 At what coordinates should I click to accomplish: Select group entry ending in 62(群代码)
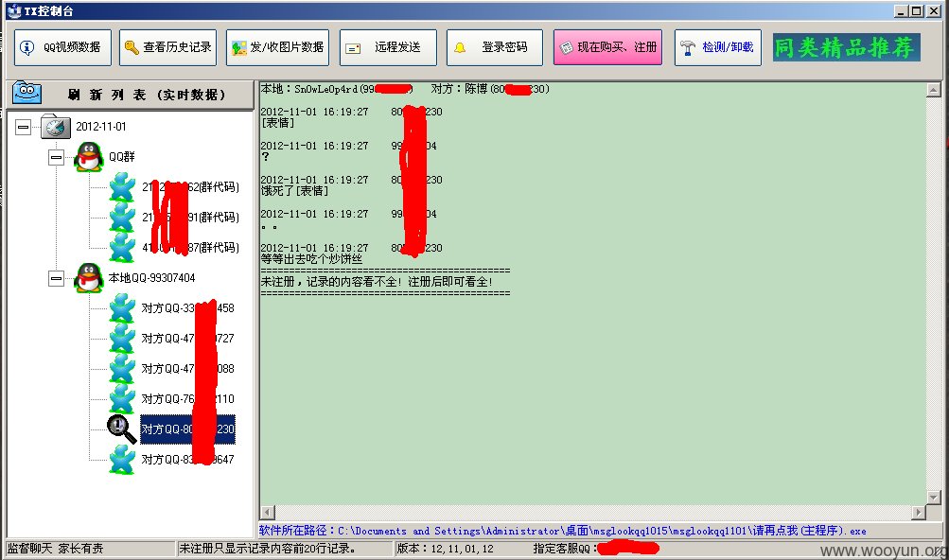pos(190,187)
